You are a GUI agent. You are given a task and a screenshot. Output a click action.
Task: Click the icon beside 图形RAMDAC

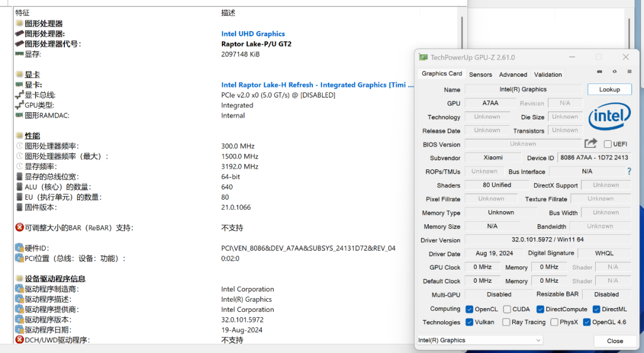19,115
